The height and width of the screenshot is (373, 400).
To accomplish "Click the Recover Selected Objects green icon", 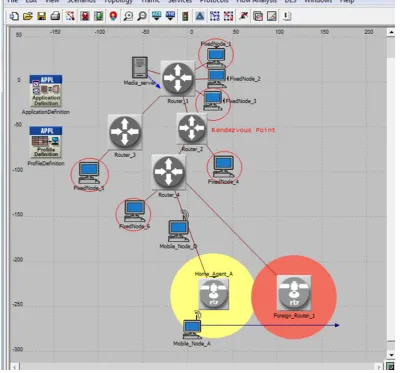I will pos(99,16).
